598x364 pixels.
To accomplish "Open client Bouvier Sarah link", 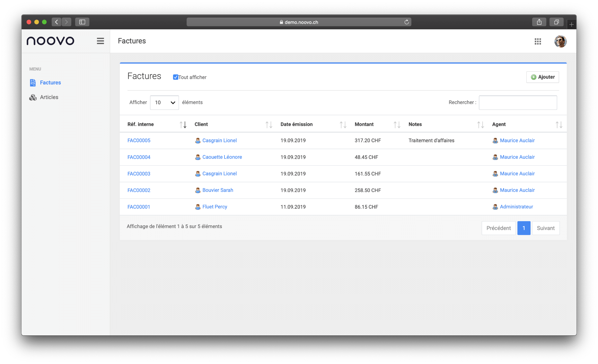I will point(217,190).
